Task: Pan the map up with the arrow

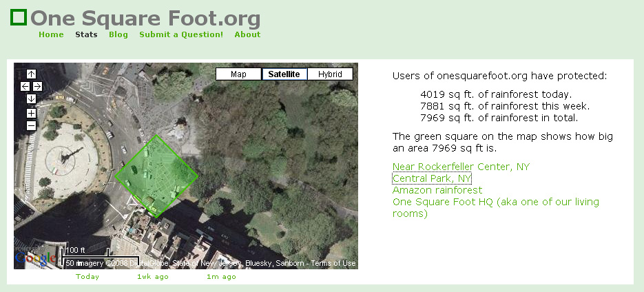Action: 31,74
